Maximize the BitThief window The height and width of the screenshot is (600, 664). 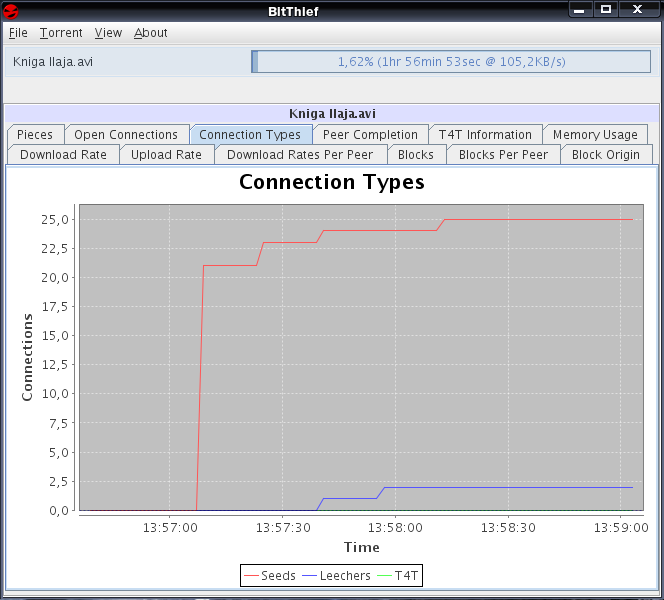point(606,10)
